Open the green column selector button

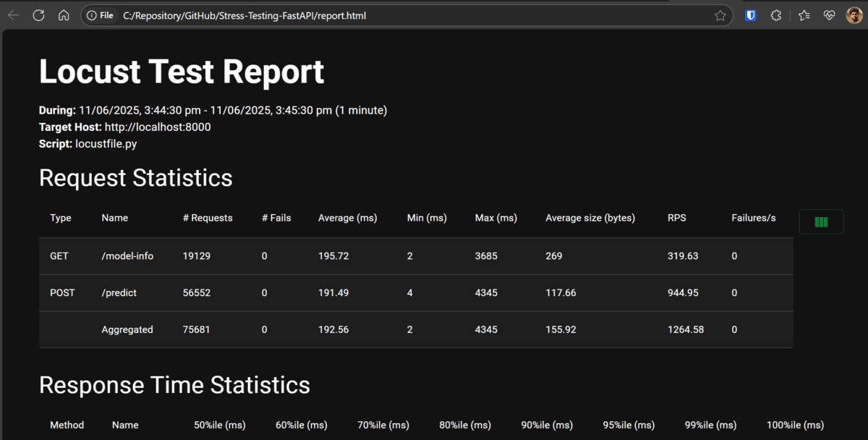pos(821,222)
